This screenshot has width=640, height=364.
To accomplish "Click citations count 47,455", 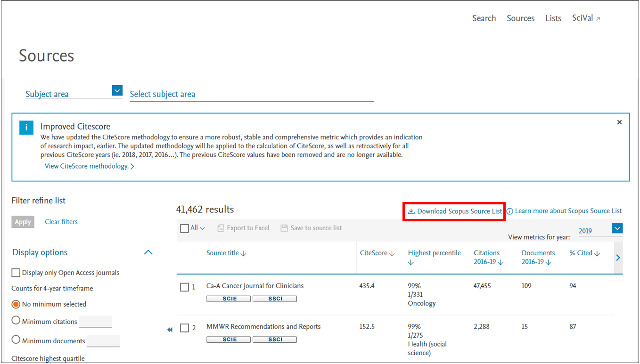I will 482,286.
